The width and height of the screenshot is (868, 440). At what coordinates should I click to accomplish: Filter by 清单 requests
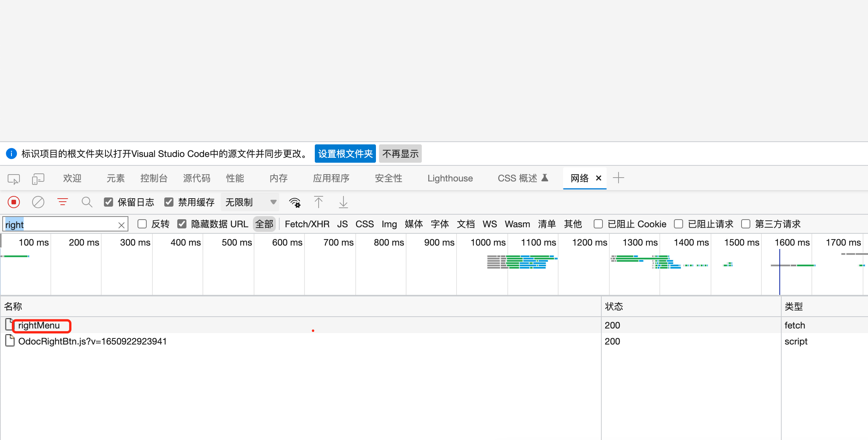pos(547,224)
